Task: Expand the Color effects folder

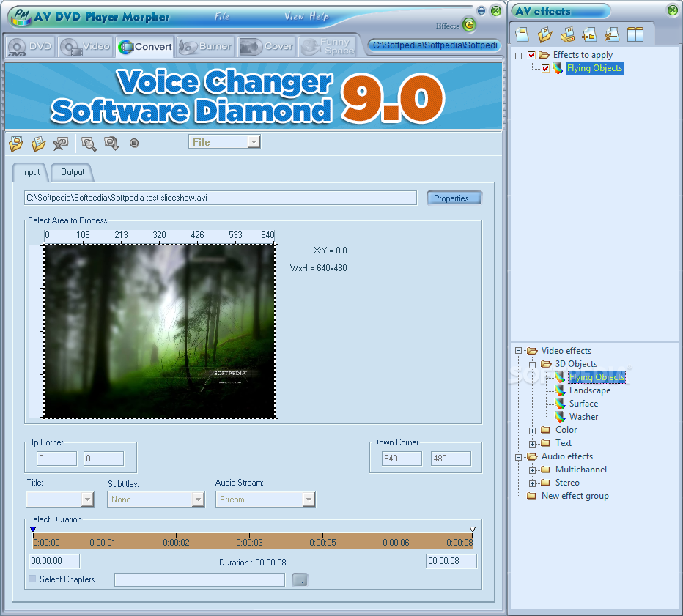Action: point(532,431)
